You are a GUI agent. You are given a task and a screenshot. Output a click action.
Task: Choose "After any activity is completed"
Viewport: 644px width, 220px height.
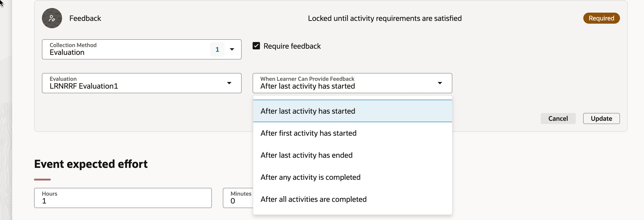click(x=311, y=177)
